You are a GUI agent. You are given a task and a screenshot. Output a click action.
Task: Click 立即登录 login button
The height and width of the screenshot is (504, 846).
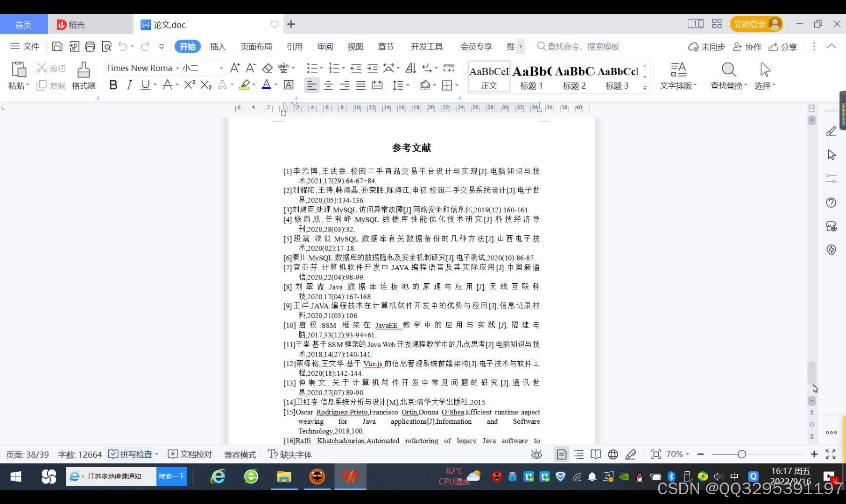(756, 24)
